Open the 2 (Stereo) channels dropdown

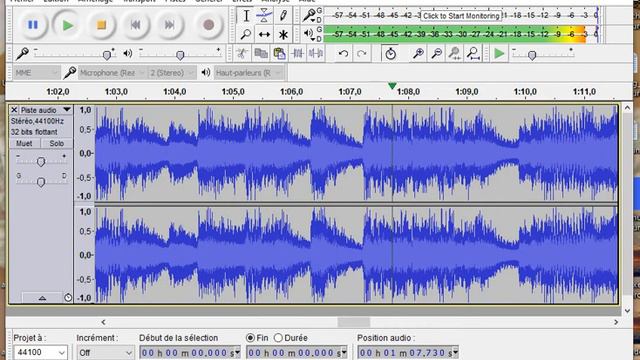[x=172, y=73]
